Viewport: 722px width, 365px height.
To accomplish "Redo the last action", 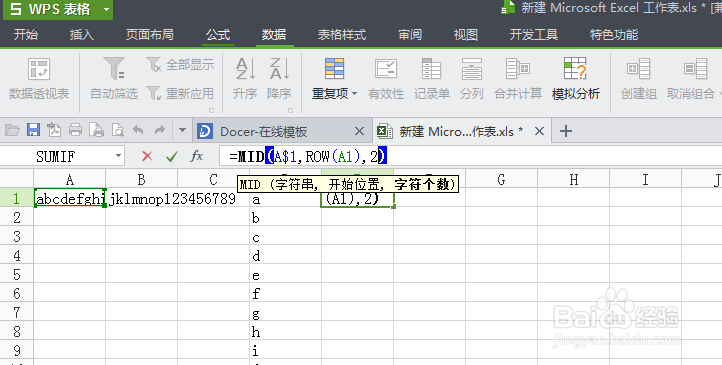I will click(160, 130).
